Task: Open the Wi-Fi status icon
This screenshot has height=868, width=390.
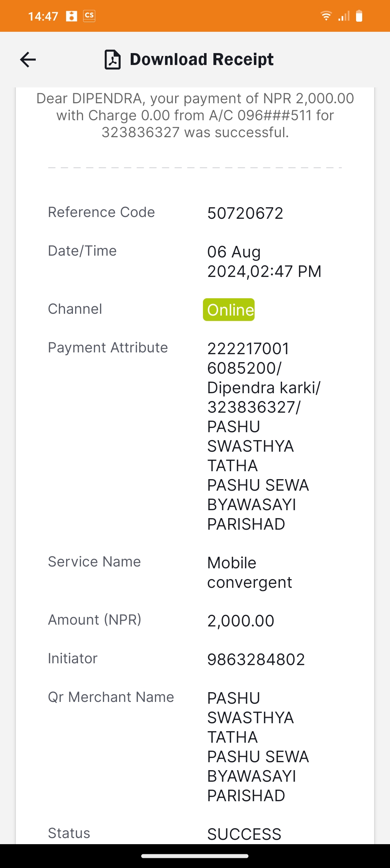Action: [x=326, y=16]
